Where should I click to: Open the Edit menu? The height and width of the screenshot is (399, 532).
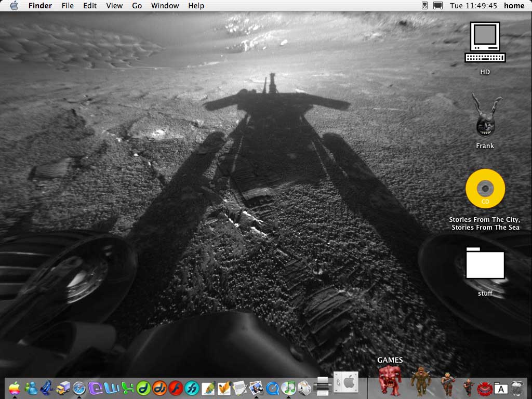(x=90, y=6)
